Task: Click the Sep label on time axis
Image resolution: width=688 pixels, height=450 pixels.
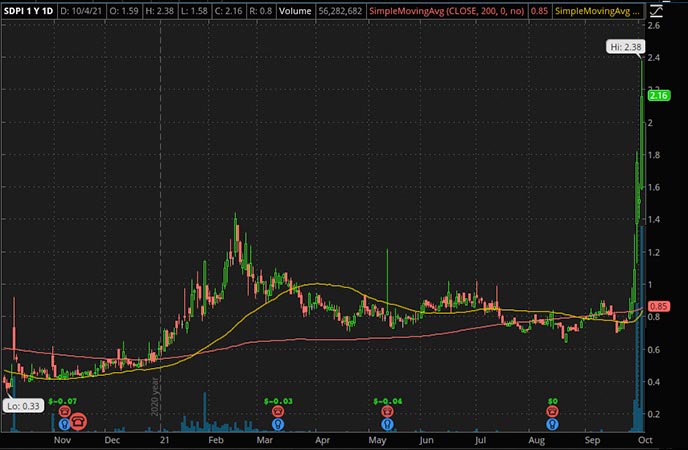Action: pyautogui.click(x=592, y=440)
